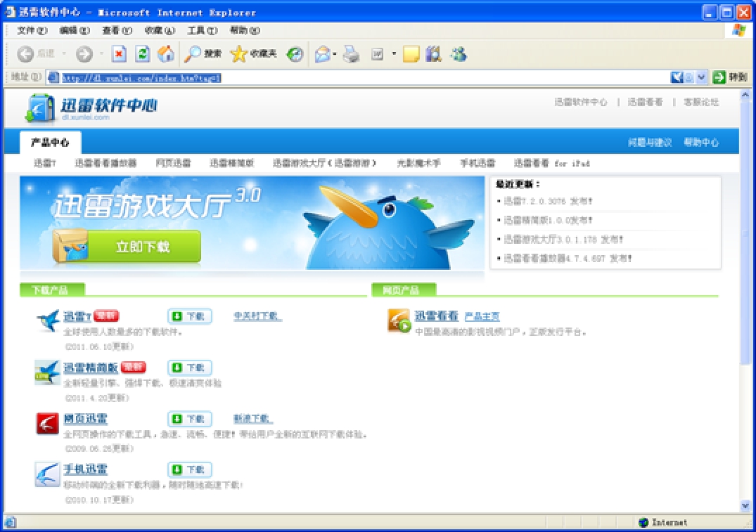Click the scrollbar up arrow
Viewport: 756px width, 532px height.
coord(745,95)
